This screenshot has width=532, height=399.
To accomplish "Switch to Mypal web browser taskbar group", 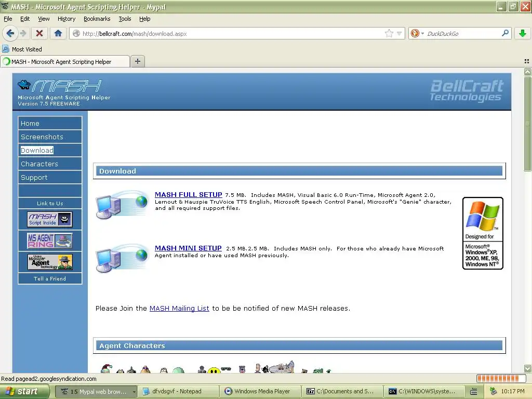I will coord(96,392).
